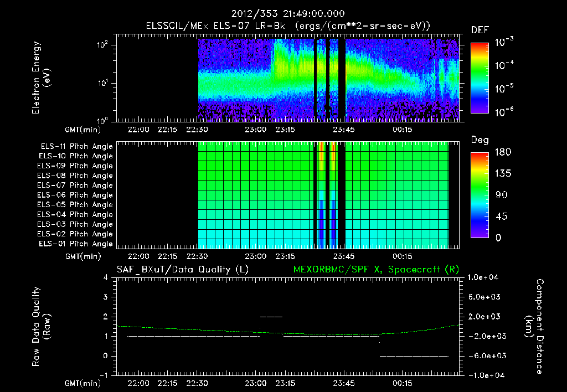This screenshot has height=392, width=567.
Task: Click the green MEXORBMC/SPF X, Spacecraft (R) legend
Action: 376,270
